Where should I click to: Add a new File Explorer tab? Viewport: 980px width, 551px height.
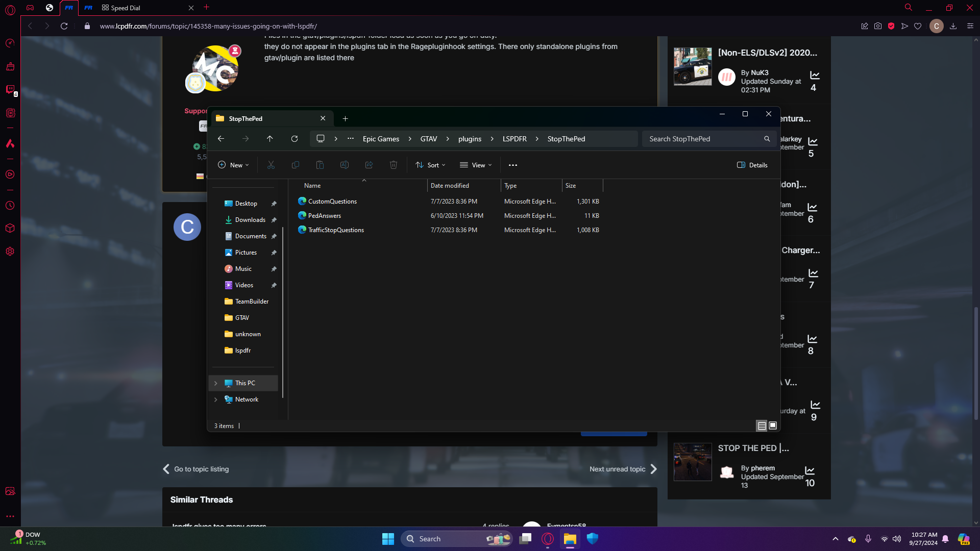(346, 118)
